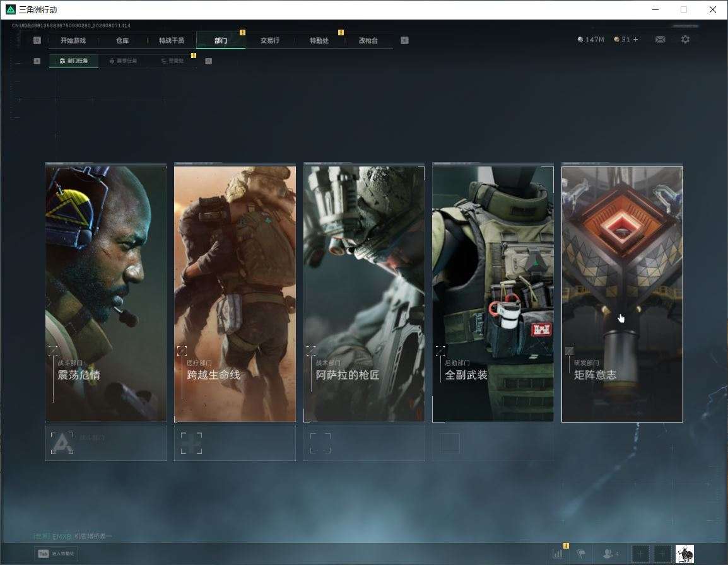Click the key hint icon left of 部门任务
The height and width of the screenshot is (565, 728).
[37, 61]
